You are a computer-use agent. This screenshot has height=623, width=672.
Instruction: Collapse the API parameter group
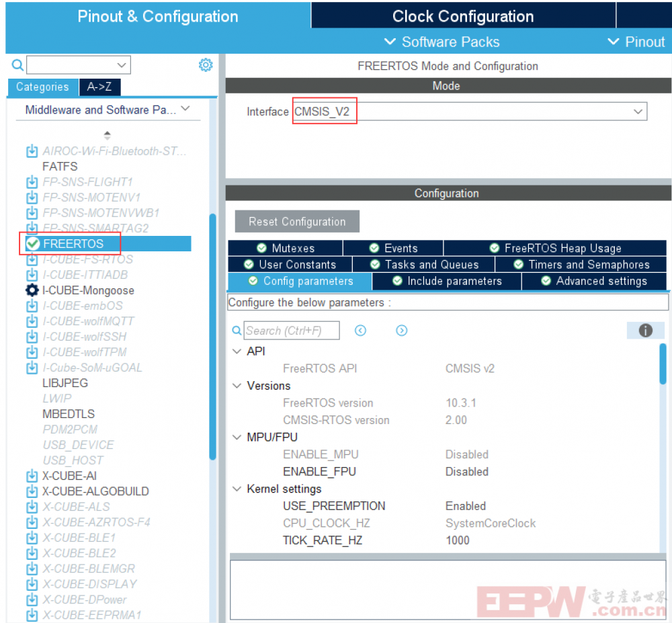237,351
